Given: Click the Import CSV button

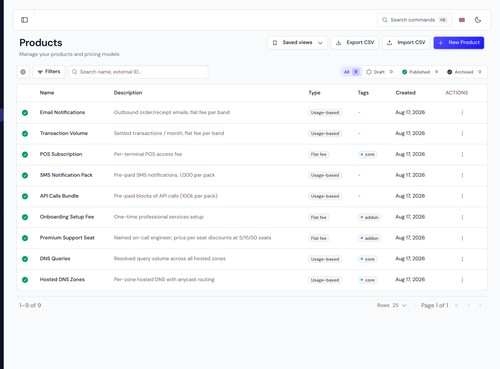Looking at the screenshot, I should tap(406, 43).
